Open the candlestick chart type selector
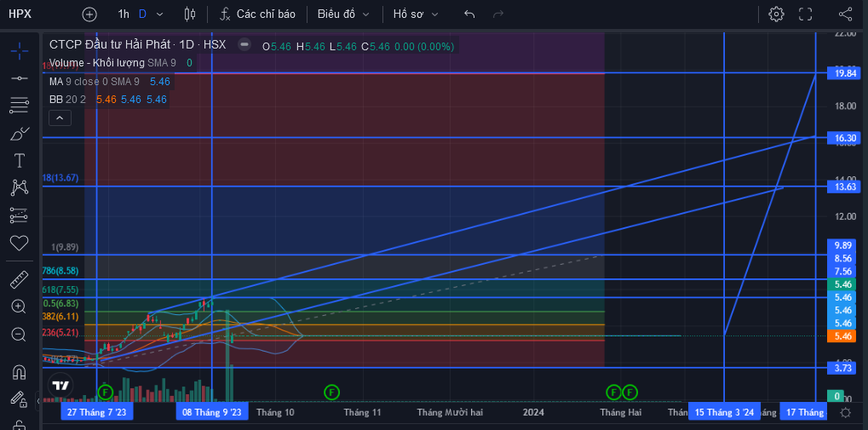The image size is (868, 430). pyautogui.click(x=190, y=14)
